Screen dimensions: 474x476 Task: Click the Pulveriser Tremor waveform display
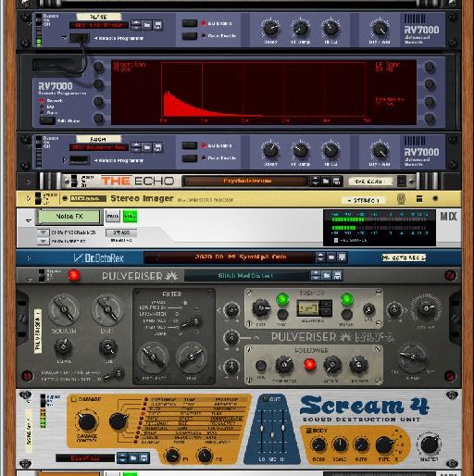(308, 307)
